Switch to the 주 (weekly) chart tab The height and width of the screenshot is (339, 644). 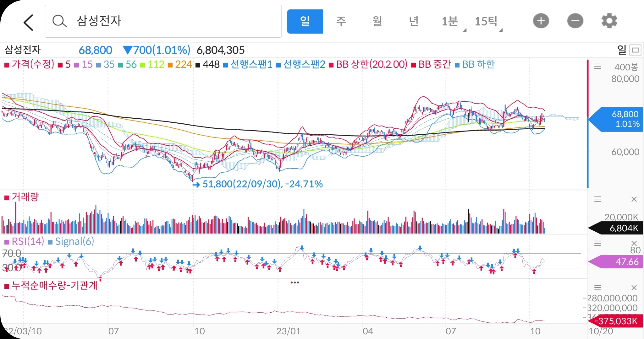click(x=341, y=21)
